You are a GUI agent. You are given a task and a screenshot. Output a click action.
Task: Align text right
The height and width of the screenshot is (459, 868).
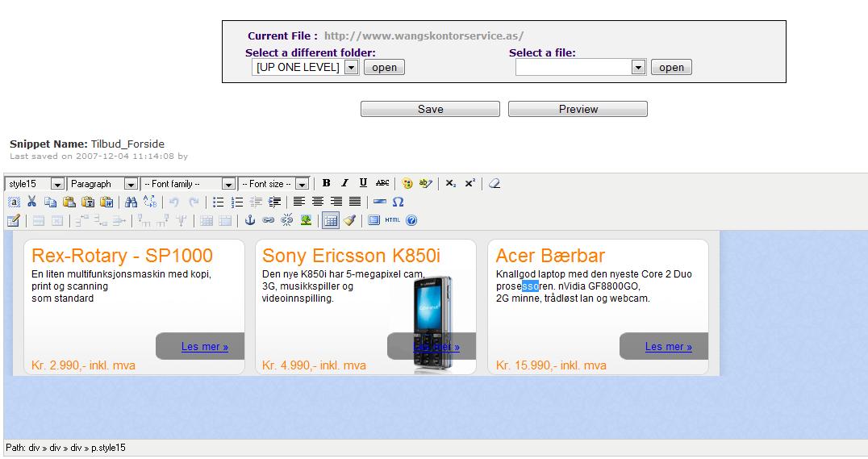click(x=336, y=202)
